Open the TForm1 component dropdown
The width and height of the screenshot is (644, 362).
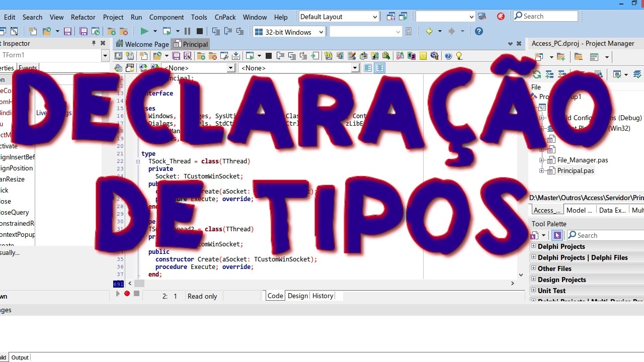(x=105, y=55)
